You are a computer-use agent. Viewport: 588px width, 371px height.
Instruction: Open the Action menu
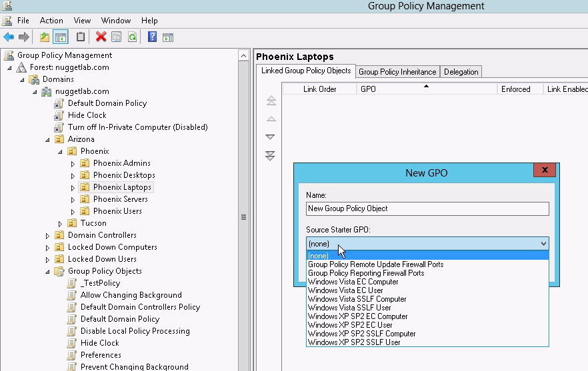tap(51, 21)
